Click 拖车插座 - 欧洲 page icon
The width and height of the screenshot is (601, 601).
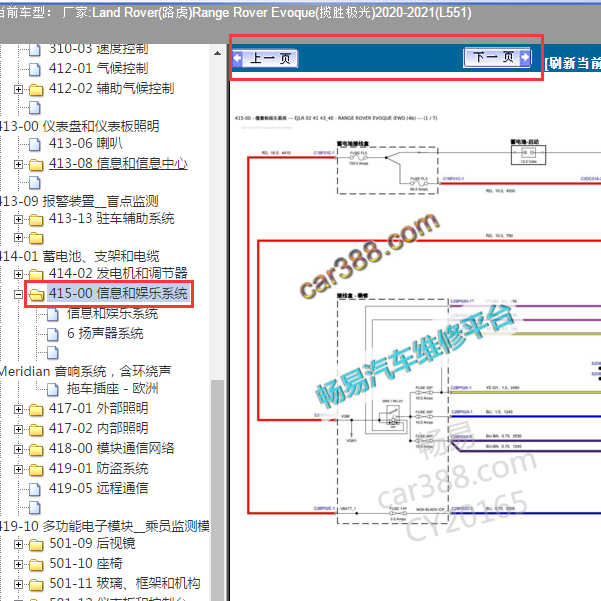coord(53,389)
